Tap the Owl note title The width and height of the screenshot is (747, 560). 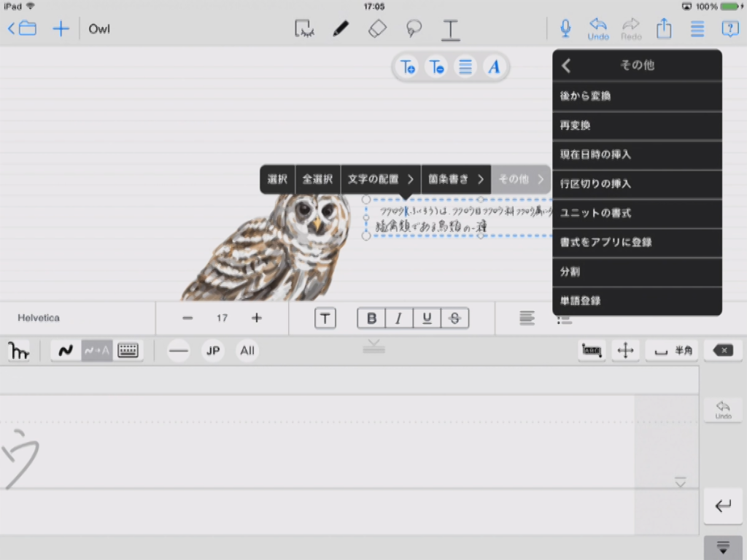(x=99, y=29)
